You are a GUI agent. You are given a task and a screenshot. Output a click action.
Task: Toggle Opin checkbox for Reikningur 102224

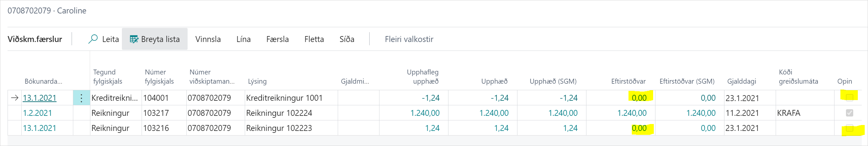click(849, 113)
